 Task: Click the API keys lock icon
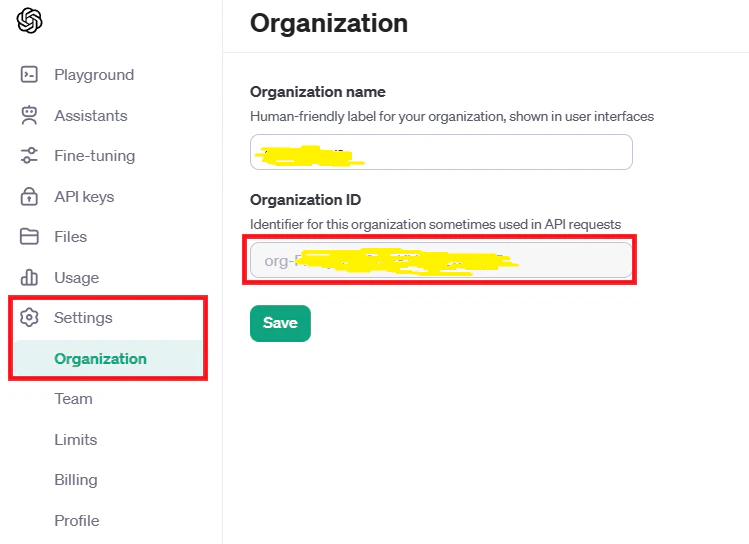coord(29,196)
